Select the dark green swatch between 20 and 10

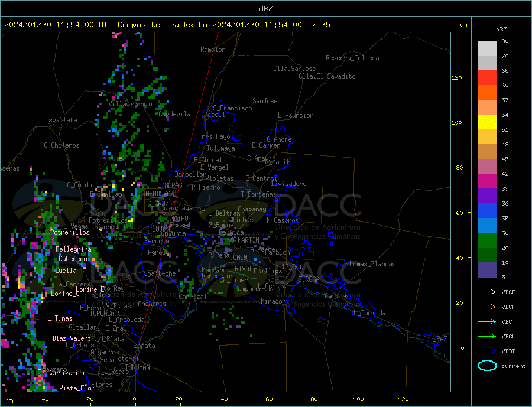[487, 255]
